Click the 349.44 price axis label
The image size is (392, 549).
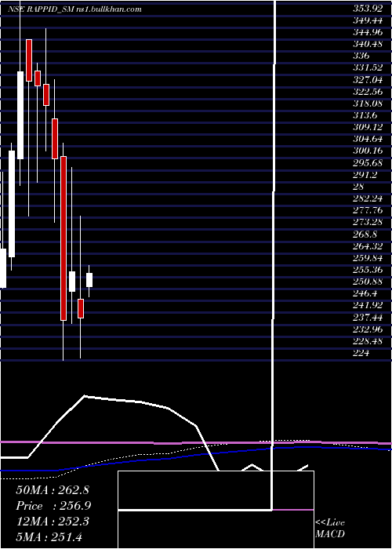tap(368, 20)
